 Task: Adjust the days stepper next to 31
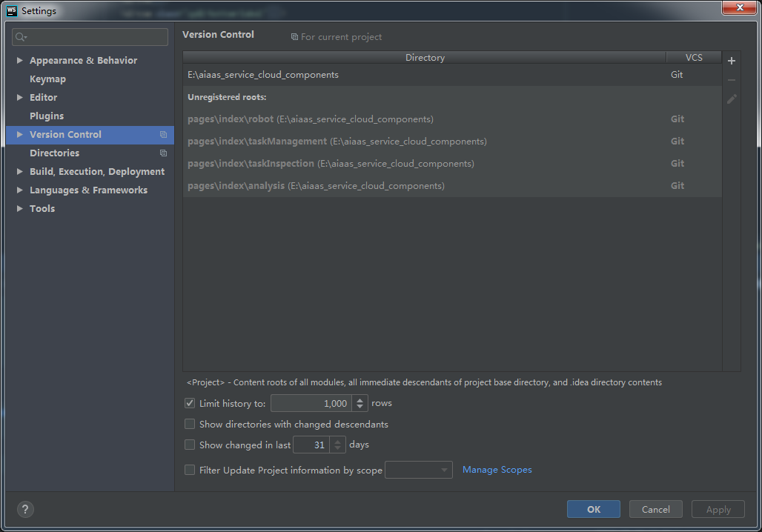[338, 445]
